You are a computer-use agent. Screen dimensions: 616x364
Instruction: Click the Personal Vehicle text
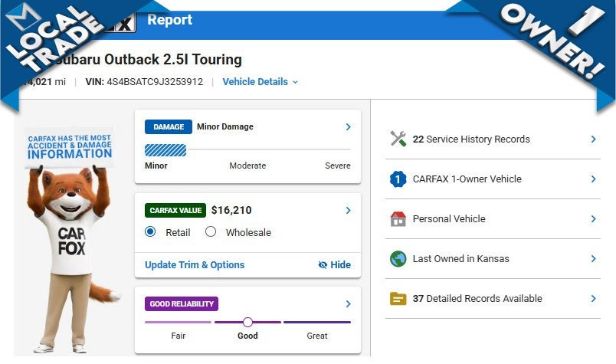[449, 219]
